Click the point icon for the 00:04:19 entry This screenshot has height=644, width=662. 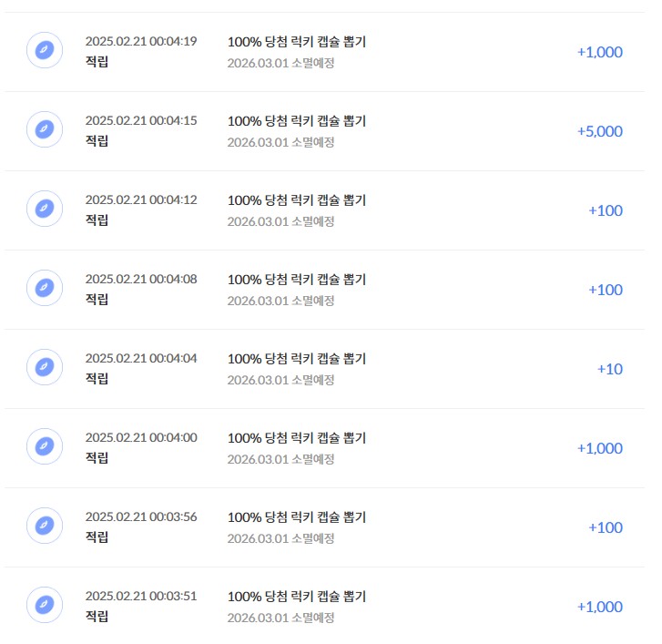pos(45,50)
